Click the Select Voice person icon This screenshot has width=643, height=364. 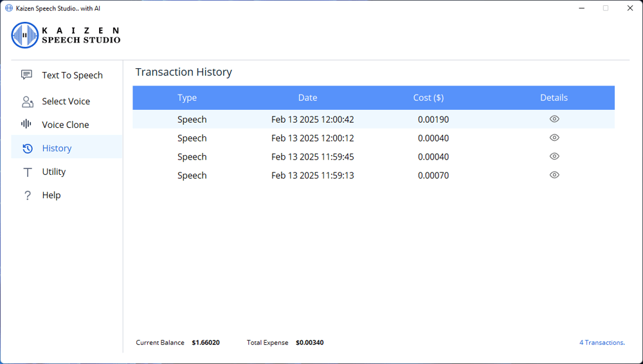coord(27,102)
